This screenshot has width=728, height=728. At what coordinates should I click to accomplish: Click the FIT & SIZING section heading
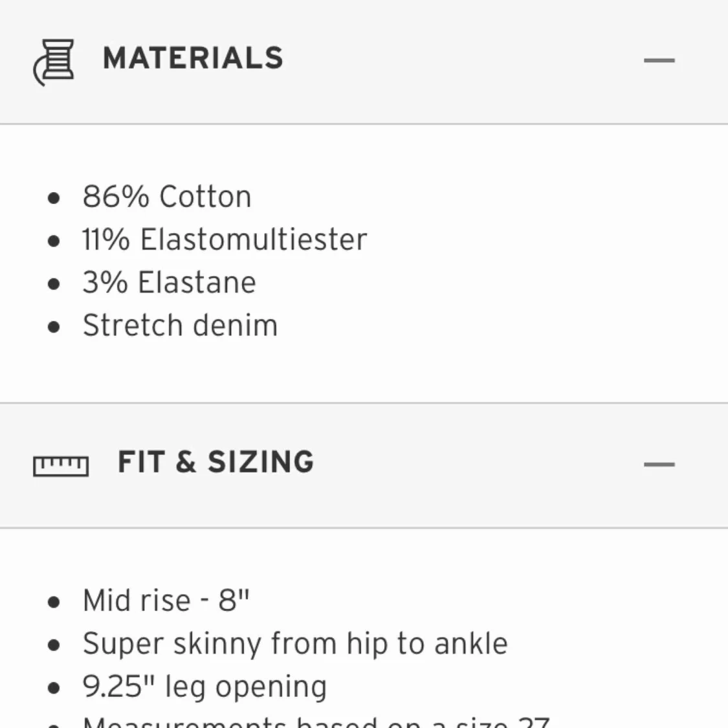(x=215, y=463)
